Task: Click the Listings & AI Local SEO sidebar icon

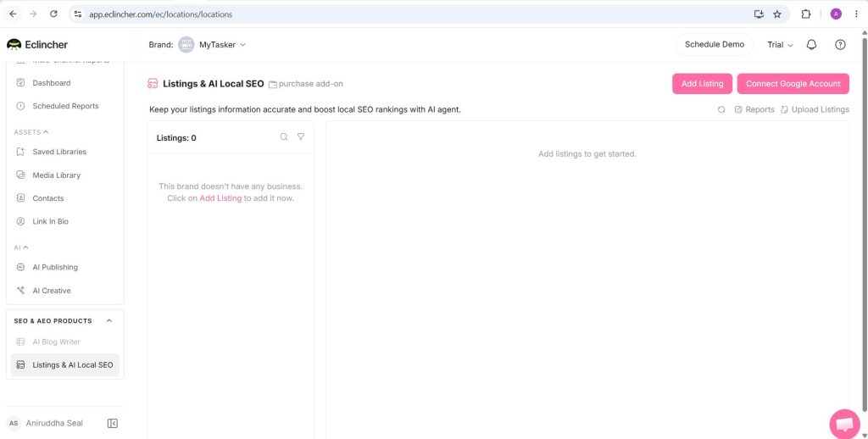Action: pos(20,364)
